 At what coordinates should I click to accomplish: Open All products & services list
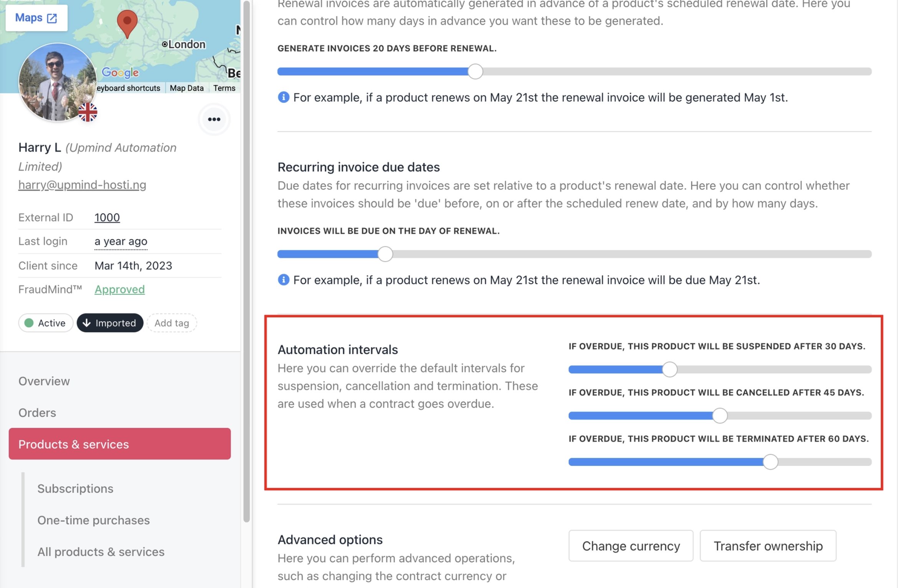tap(101, 552)
